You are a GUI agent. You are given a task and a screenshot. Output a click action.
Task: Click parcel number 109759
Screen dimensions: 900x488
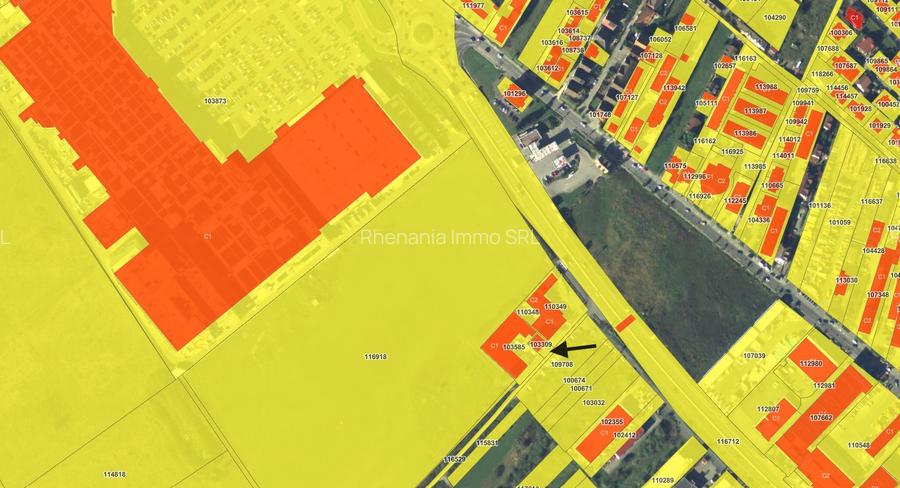click(808, 90)
